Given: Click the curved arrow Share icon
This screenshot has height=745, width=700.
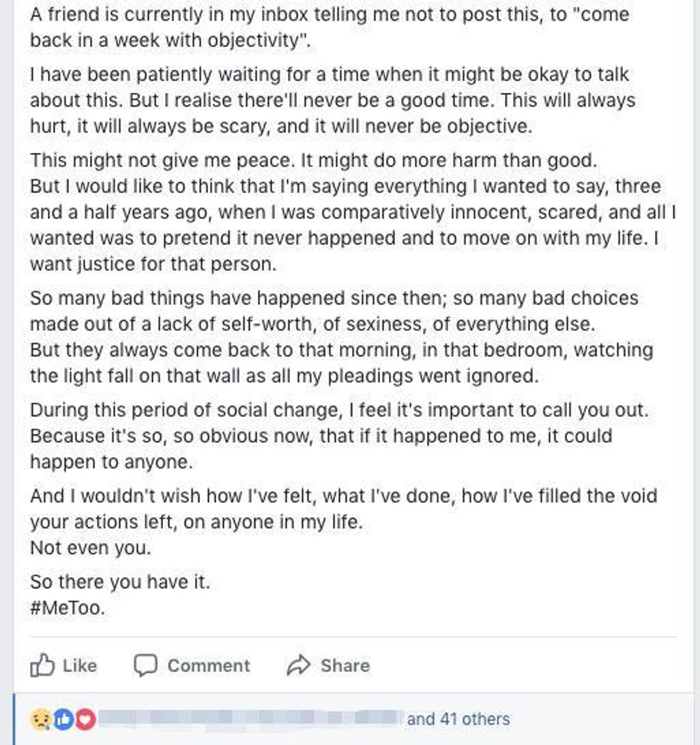Looking at the screenshot, I should [x=299, y=665].
